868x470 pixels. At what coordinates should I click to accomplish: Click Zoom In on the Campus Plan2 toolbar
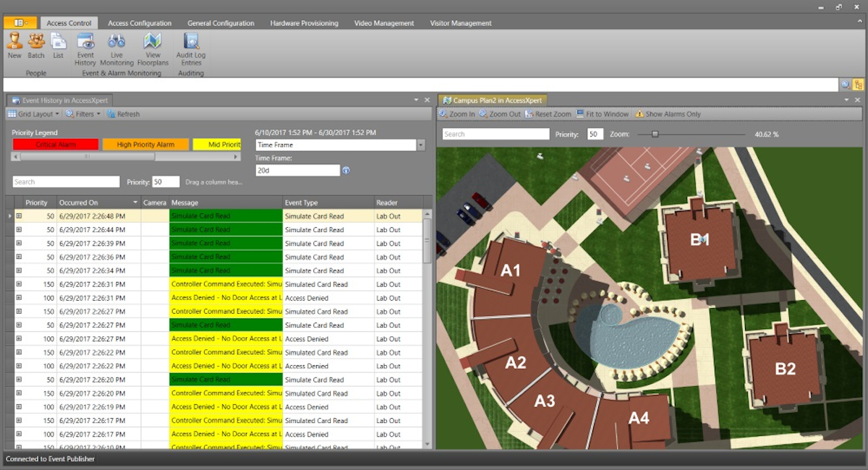pyautogui.click(x=459, y=114)
